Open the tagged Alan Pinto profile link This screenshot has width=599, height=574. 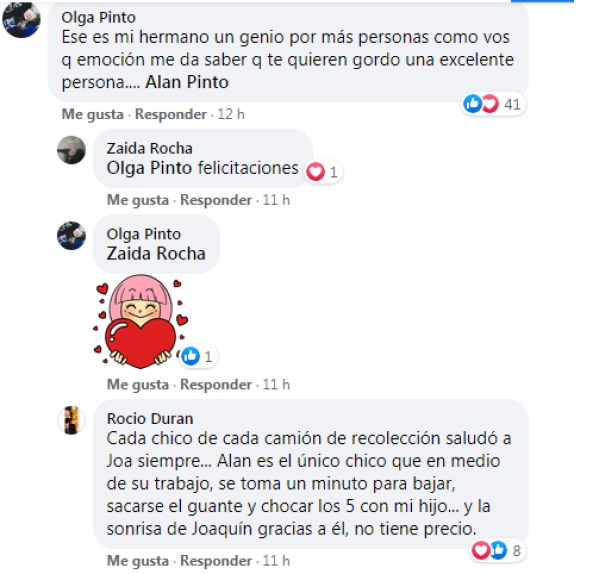[187, 82]
